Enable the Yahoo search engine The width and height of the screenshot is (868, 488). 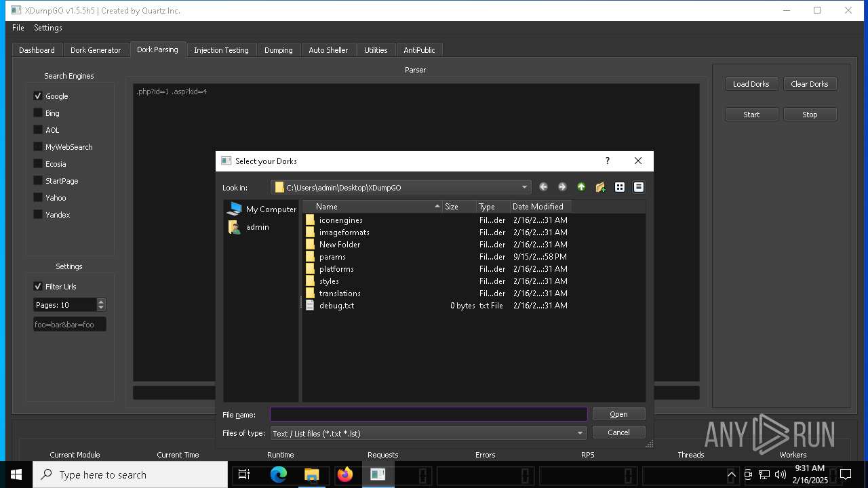[x=38, y=198]
